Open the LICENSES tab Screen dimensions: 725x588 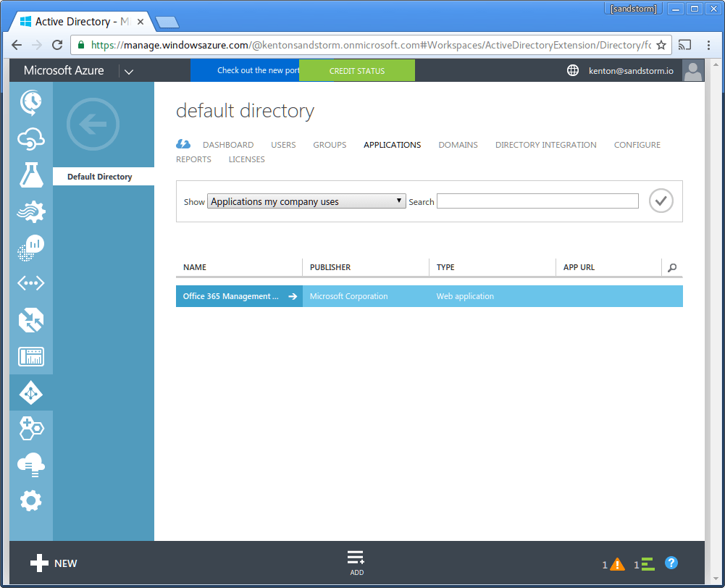(246, 159)
